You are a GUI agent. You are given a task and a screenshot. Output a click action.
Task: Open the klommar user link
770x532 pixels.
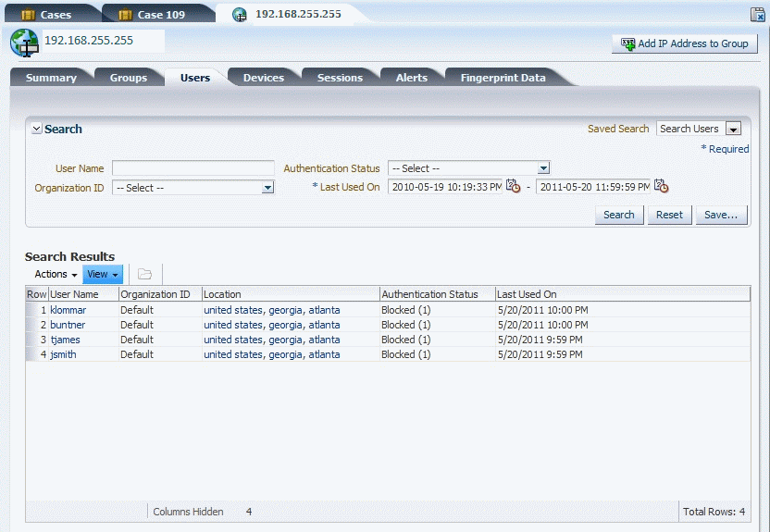[68, 310]
